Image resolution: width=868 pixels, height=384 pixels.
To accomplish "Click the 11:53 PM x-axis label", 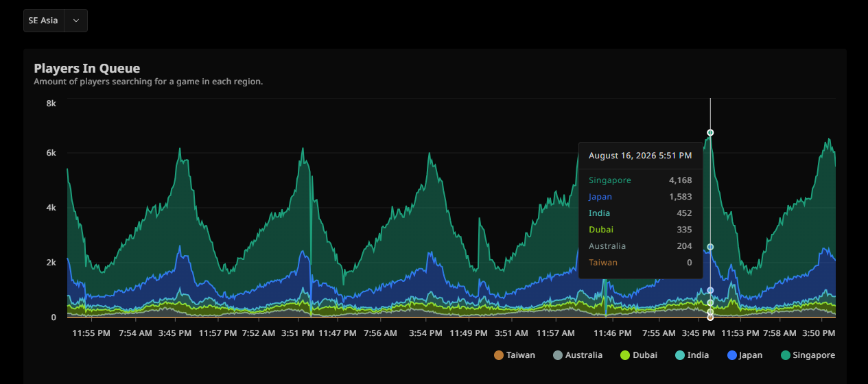I will click(x=742, y=333).
